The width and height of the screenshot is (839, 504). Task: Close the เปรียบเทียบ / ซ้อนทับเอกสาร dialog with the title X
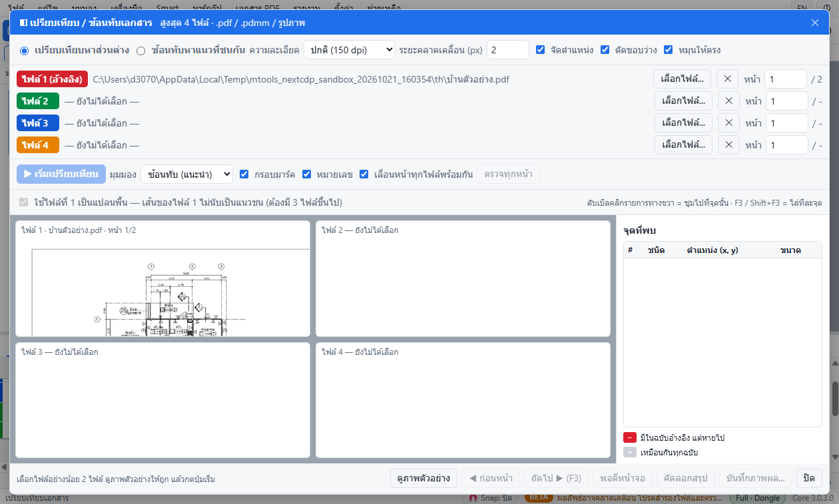[x=815, y=23]
